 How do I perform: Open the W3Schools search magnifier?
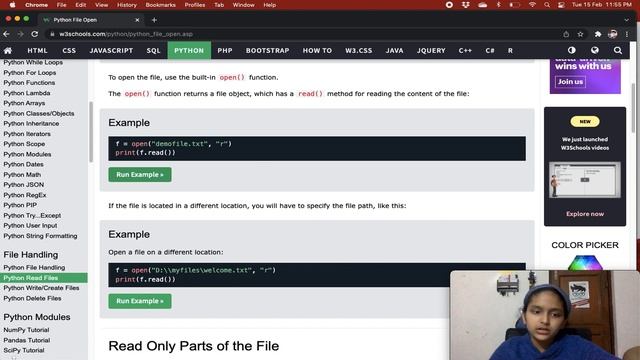(618, 50)
